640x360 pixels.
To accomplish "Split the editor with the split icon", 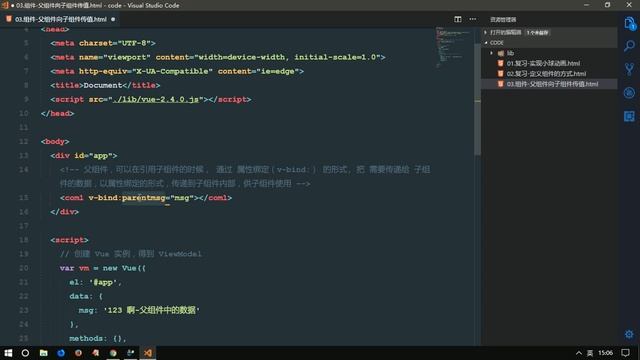I will tap(458, 19).
